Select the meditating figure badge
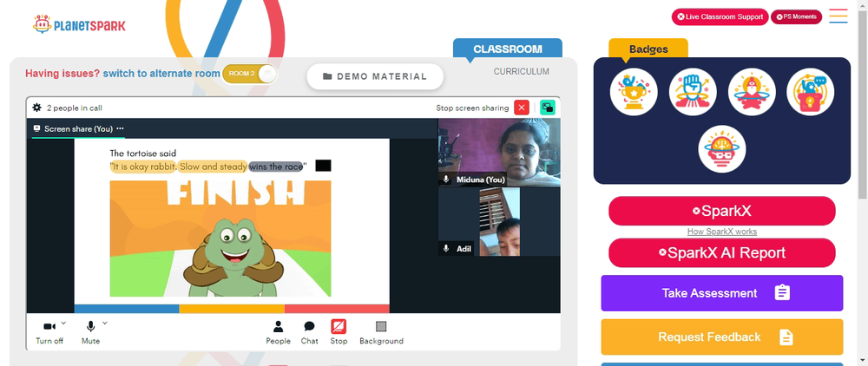This screenshot has width=868, height=366. tap(752, 92)
